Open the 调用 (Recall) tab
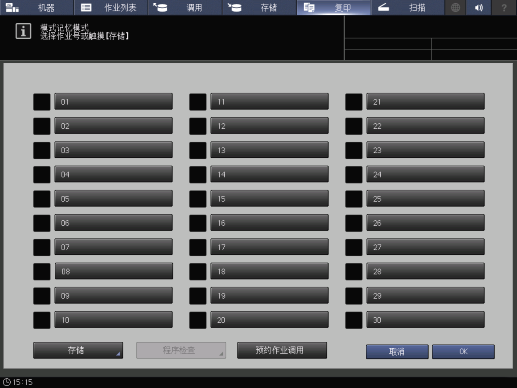517x388 pixels. pos(185,7)
